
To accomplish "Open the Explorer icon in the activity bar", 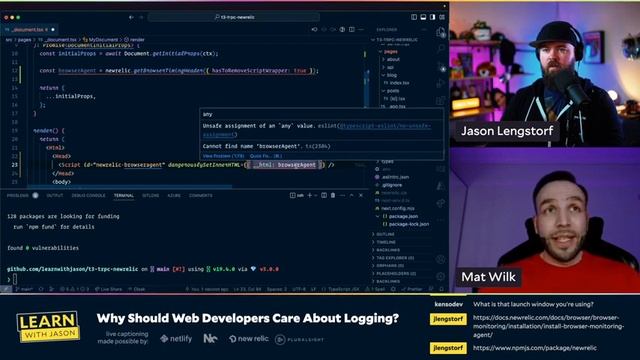I will pyautogui.click(x=440, y=32).
